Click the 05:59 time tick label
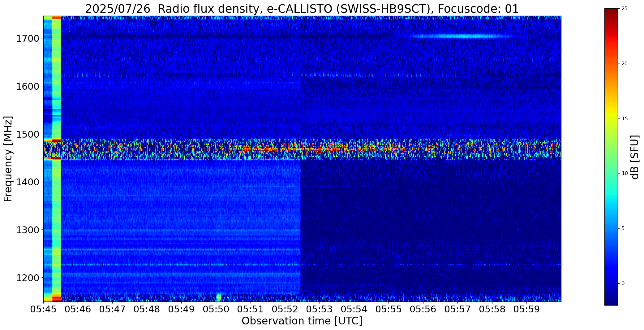This screenshot has width=644, height=330. pyautogui.click(x=527, y=309)
